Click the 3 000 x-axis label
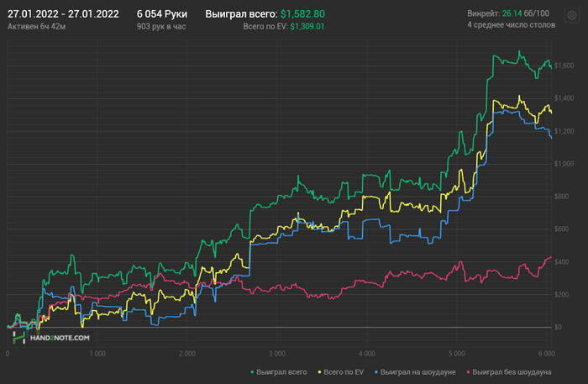Viewport: 588px width, 384px height. (x=276, y=354)
